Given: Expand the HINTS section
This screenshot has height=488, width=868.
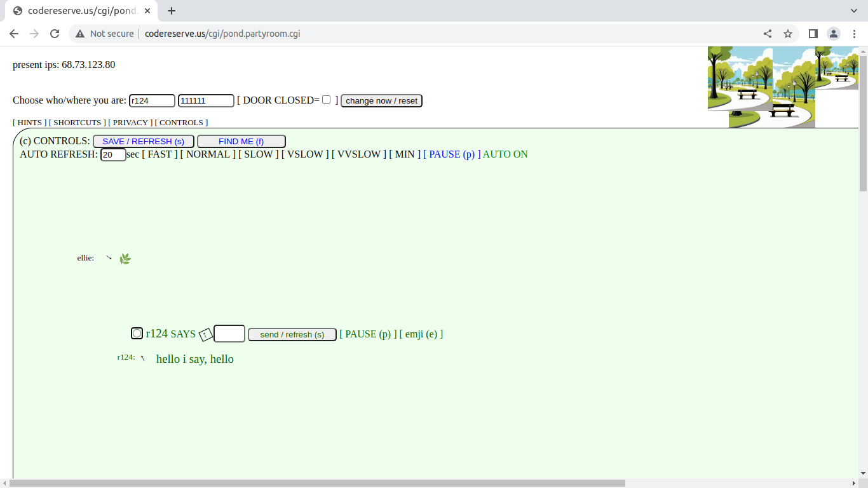Looking at the screenshot, I should coord(29,123).
